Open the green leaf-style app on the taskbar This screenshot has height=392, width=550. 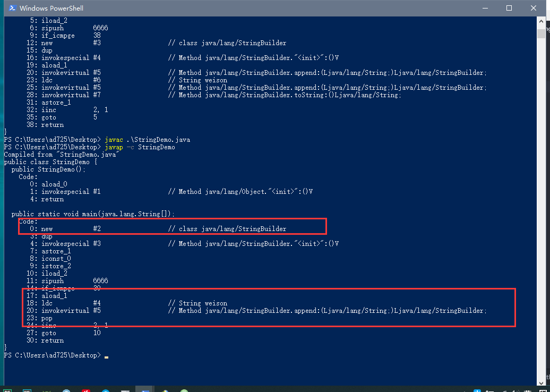pyautogui.click(x=46, y=390)
